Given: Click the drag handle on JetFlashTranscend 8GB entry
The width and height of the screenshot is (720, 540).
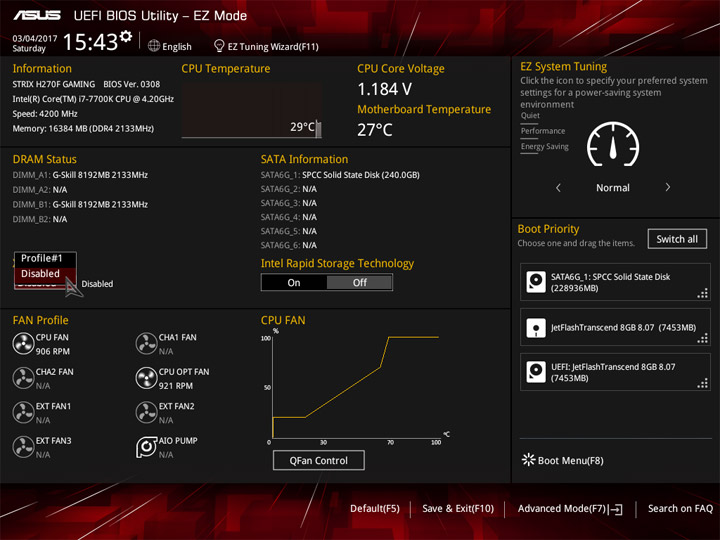Looking at the screenshot, I should pos(703,339).
